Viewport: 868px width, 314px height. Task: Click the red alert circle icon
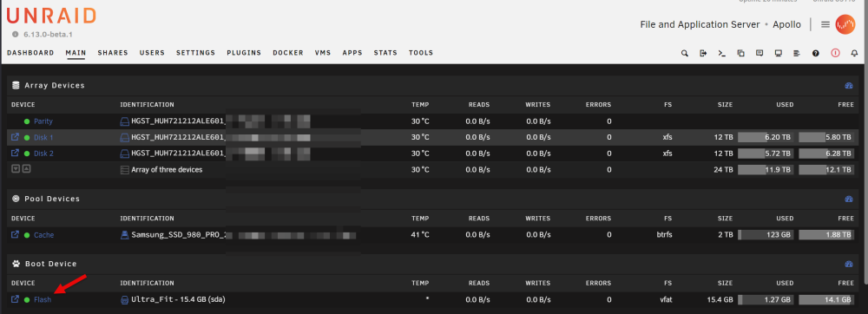(835, 53)
